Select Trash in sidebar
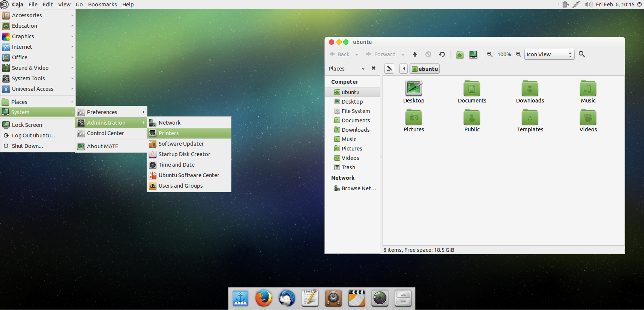 coord(353,167)
